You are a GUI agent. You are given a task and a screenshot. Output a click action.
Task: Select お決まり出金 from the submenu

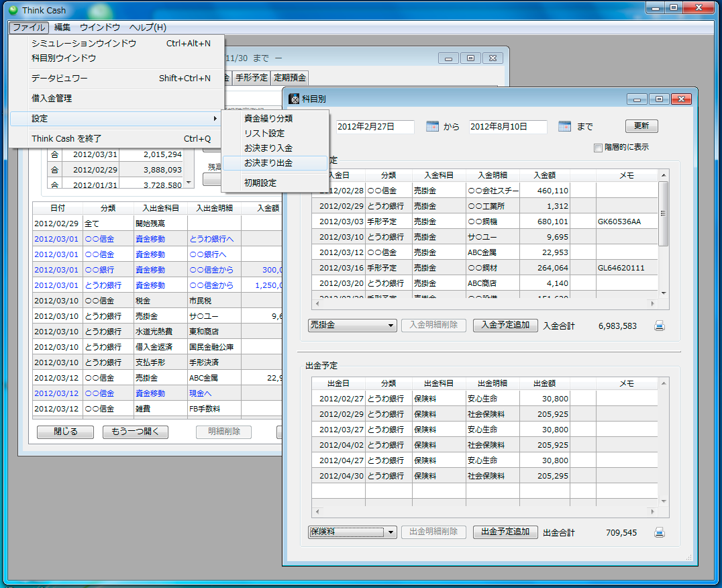268,163
